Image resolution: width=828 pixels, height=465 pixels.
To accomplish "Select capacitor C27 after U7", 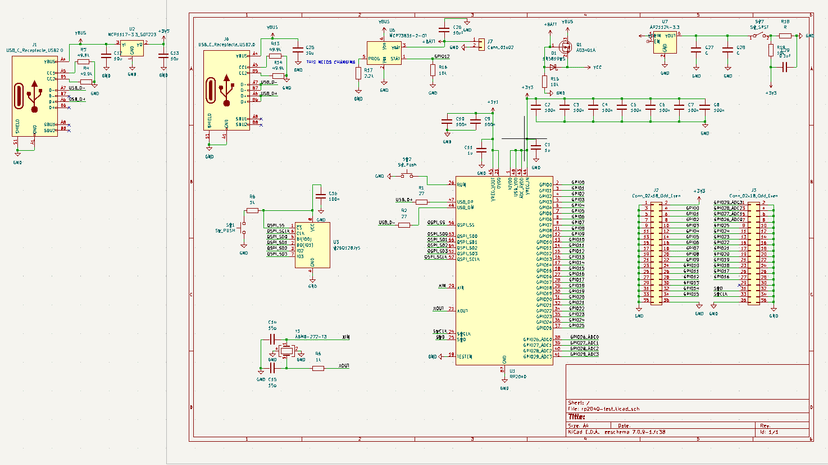I will pos(696,50).
